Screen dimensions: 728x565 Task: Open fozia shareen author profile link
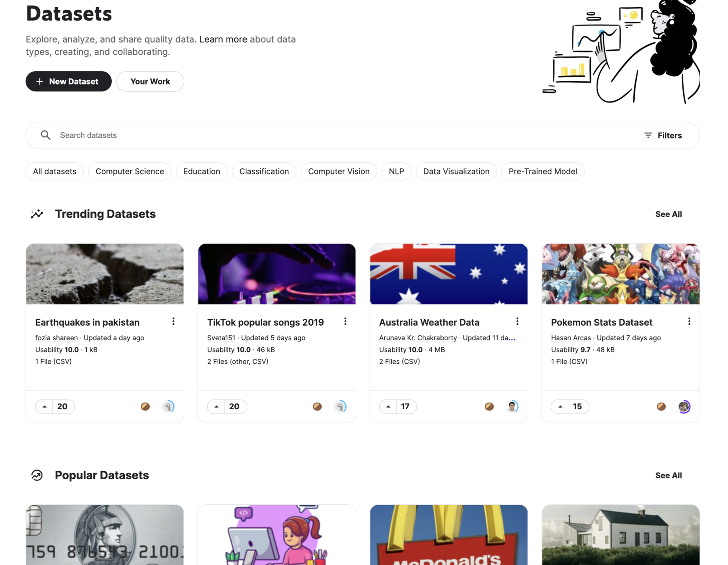click(57, 338)
